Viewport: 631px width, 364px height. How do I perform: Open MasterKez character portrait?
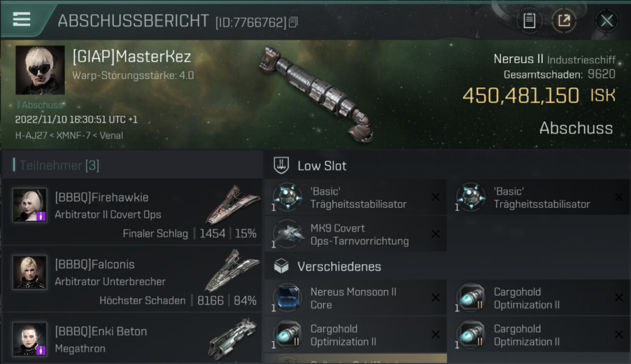coord(40,70)
